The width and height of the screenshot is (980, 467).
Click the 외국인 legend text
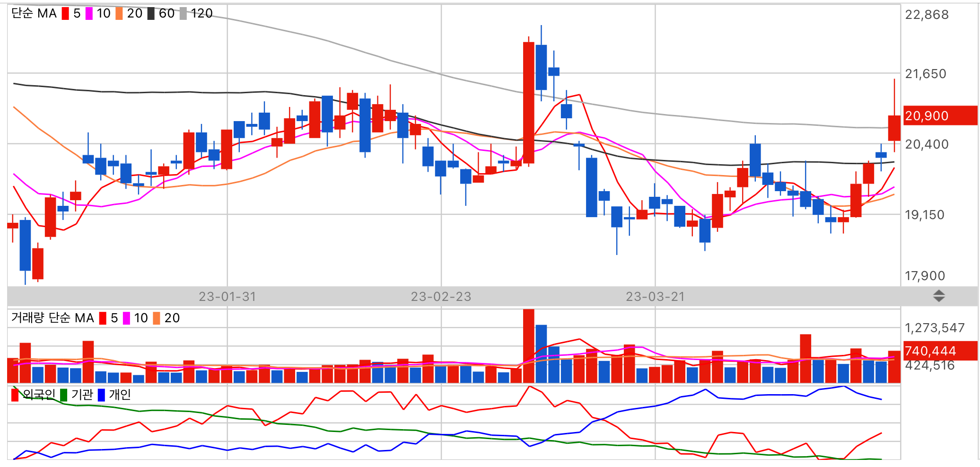39,395
